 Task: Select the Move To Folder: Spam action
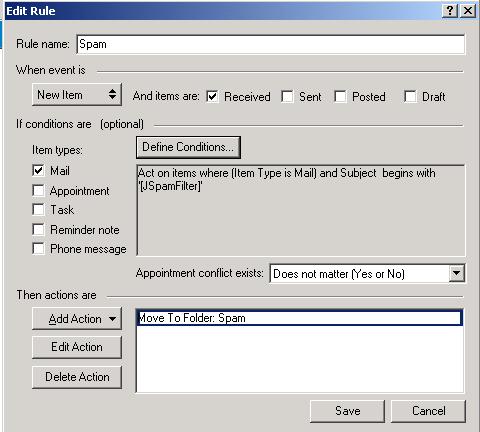(x=299, y=318)
